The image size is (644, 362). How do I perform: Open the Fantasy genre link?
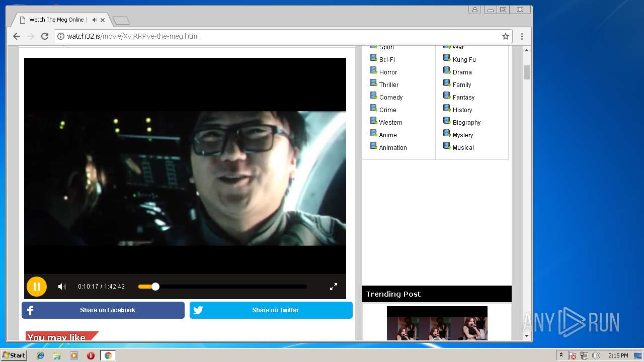pos(463,97)
